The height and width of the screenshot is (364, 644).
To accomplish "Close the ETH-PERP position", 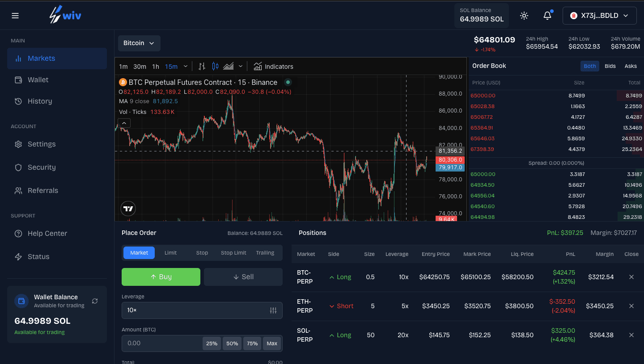I will (x=631, y=306).
